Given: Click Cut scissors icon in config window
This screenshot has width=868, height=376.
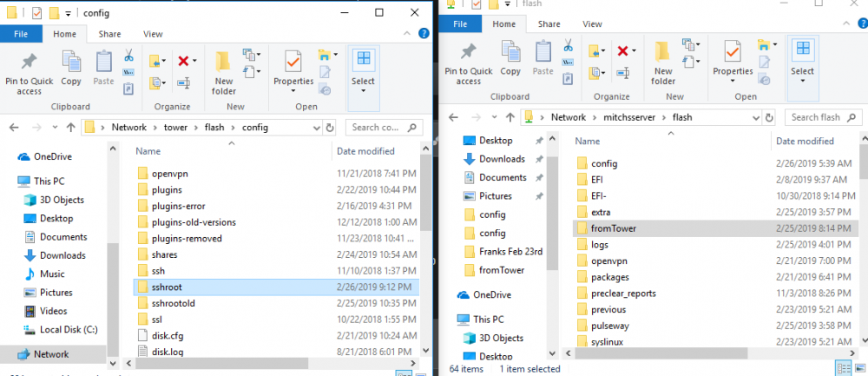Looking at the screenshot, I should (x=128, y=56).
